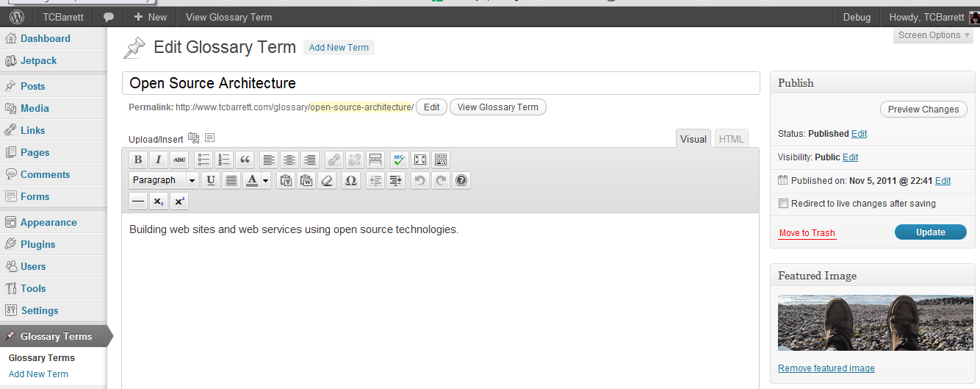Open the Paragraph format dropdown
Image resolution: width=980 pixels, height=389 pixels.
164,180
